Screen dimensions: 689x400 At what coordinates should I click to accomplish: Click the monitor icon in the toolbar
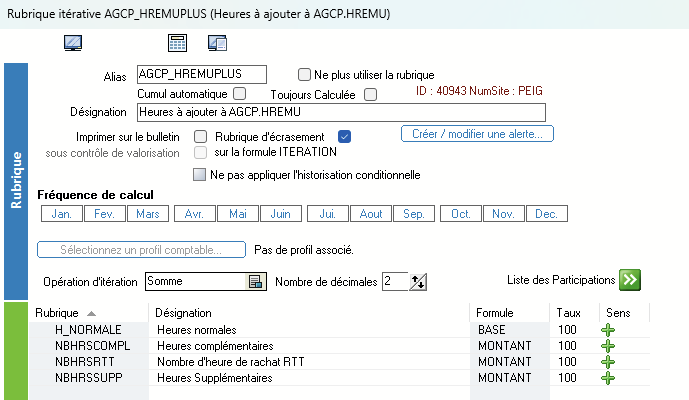point(73,43)
